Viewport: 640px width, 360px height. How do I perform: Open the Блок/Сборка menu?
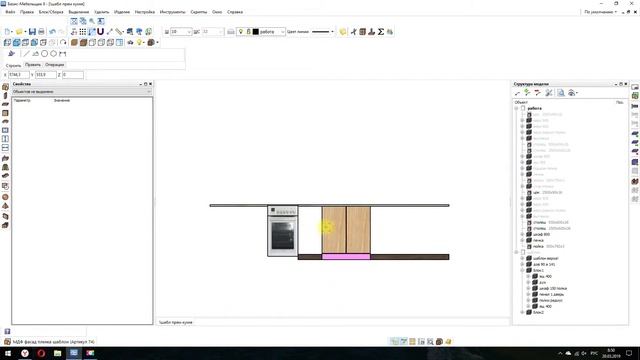tap(51, 12)
